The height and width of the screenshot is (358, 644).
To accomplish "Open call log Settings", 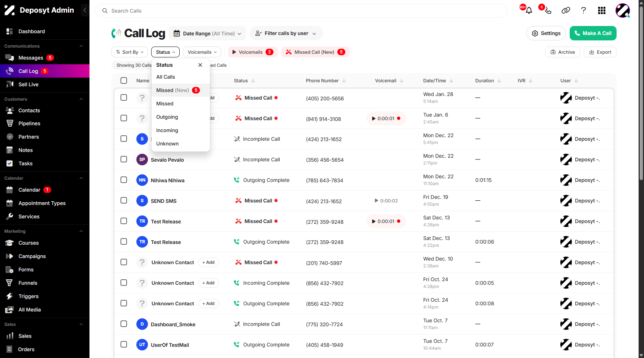I will point(546,33).
